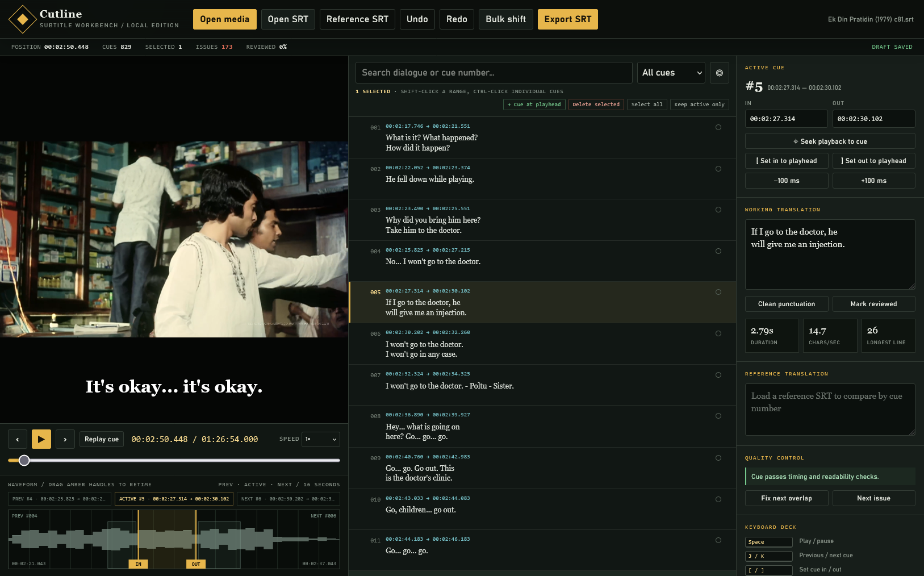Click the OUT timecode field 00:02:30.102
The image size is (924, 576).
tap(874, 119)
